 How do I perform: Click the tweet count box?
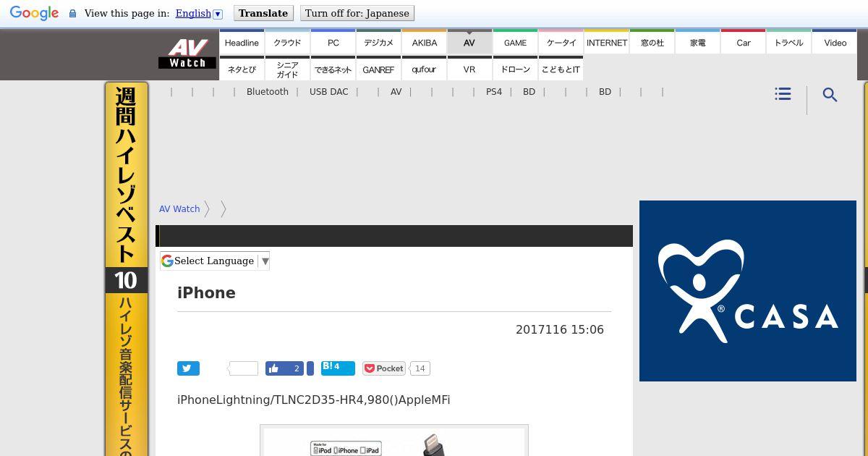(x=243, y=368)
